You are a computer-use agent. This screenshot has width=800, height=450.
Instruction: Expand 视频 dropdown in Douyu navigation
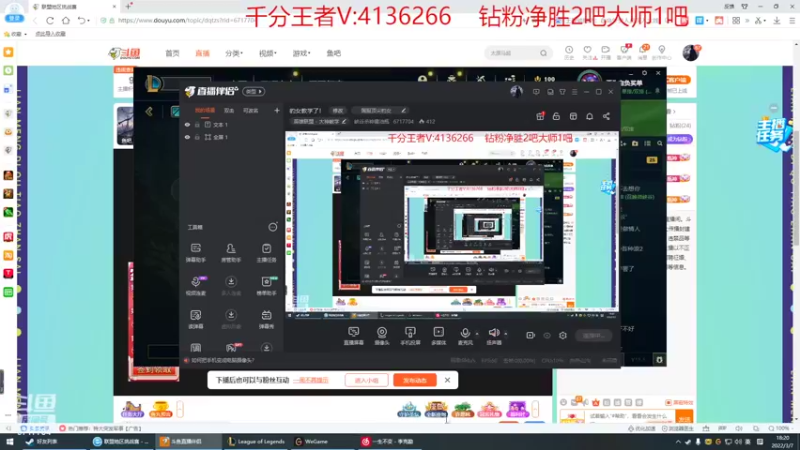point(268,53)
